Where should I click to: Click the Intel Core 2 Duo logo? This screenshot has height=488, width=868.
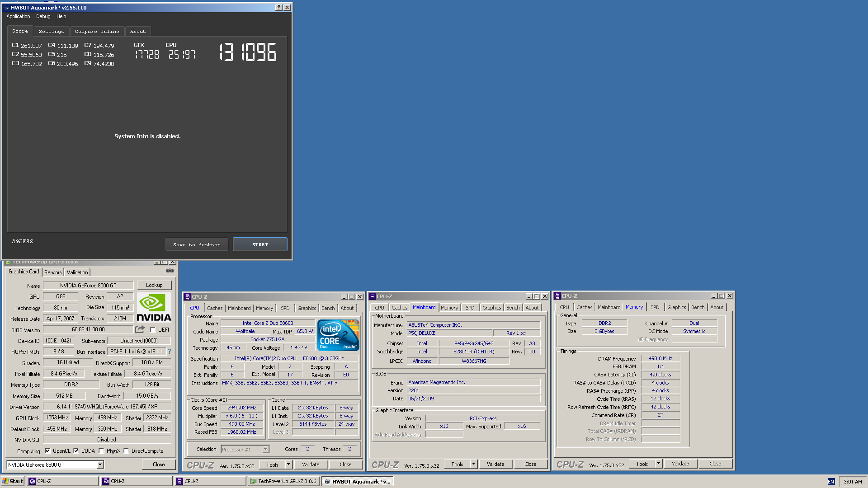[x=338, y=335]
